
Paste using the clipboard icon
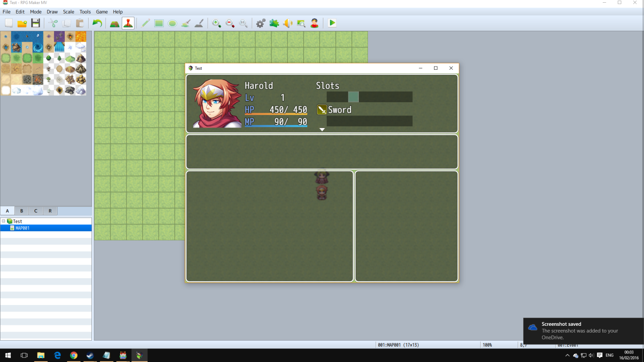click(x=80, y=23)
